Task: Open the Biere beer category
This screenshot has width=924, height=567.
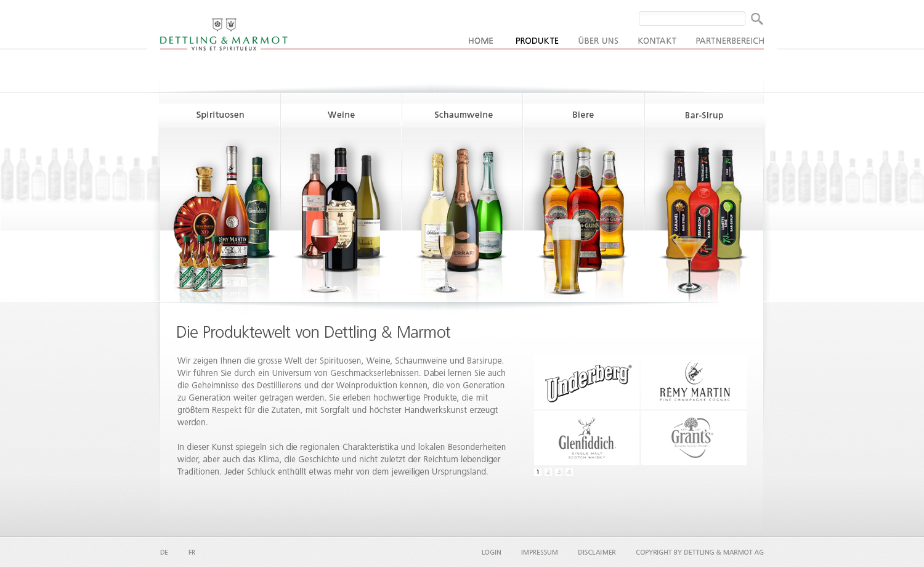Action: [583, 115]
